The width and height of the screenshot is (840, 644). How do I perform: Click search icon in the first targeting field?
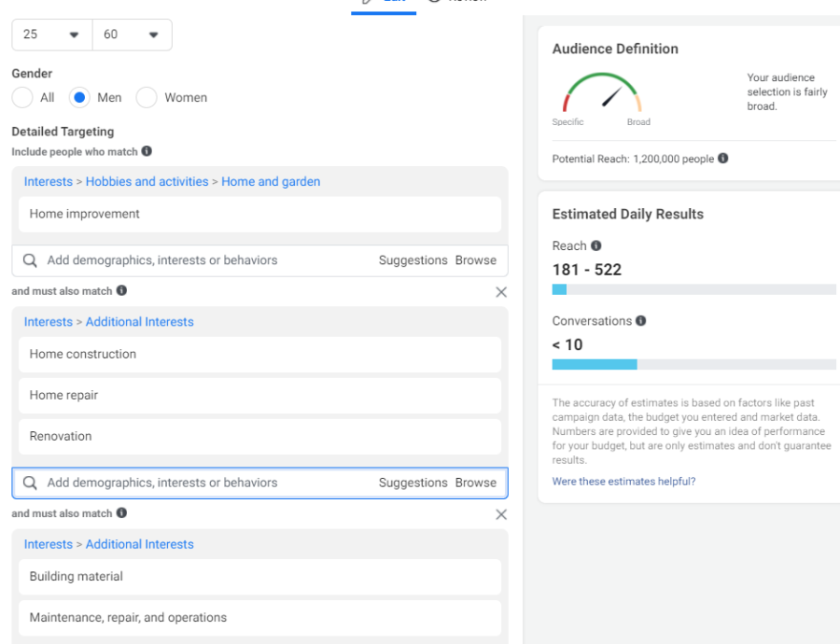[31, 260]
